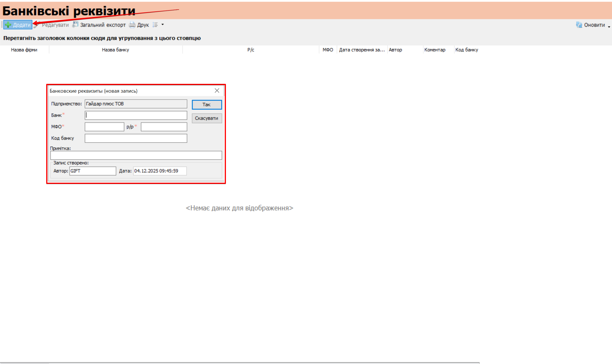The width and height of the screenshot is (612, 364).
Task: Click the Друк printer icon
Action: [x=132, y=25]
